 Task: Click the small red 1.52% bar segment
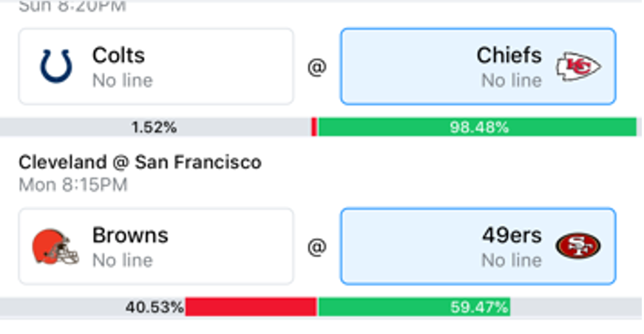[x=313, y=127]
